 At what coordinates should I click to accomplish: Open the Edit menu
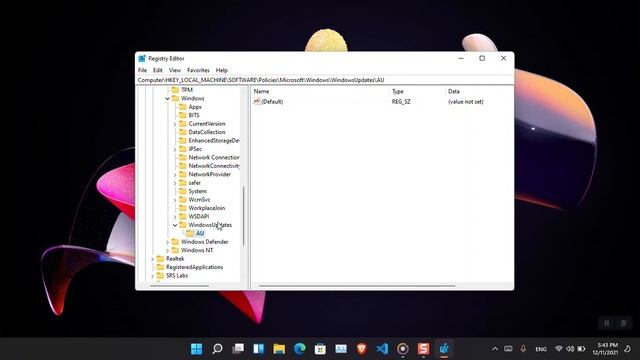tap(158, 70)
